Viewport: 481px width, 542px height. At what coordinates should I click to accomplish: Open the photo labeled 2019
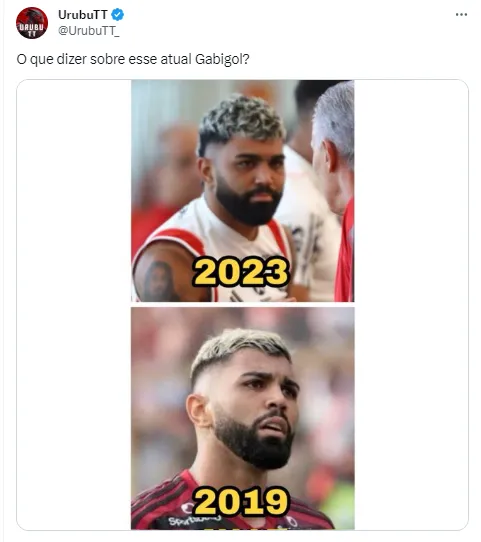(x=243, y=418)
